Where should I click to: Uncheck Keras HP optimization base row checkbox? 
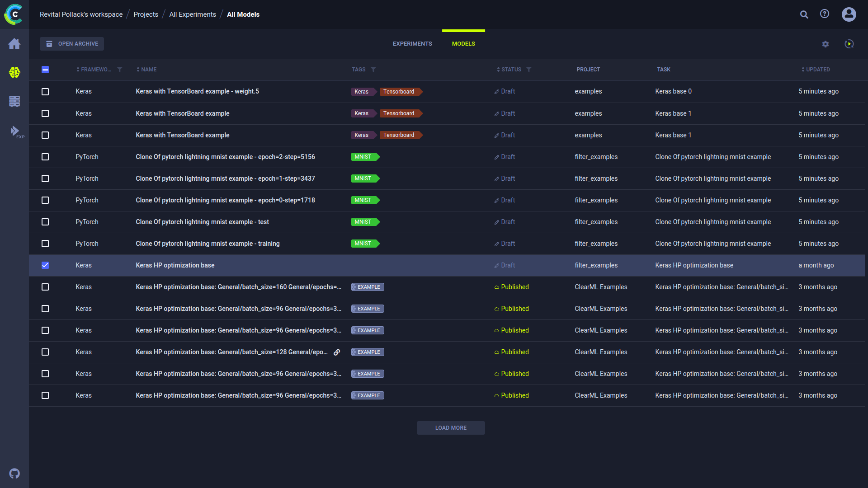point(45,265)
